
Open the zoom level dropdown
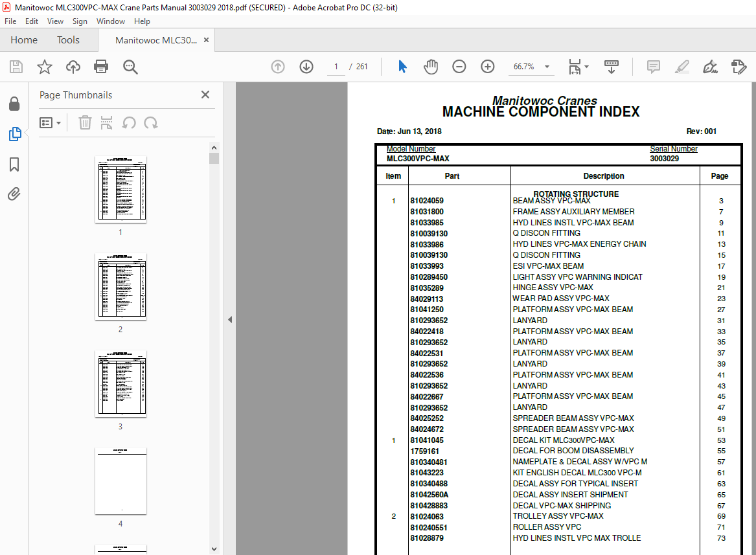(x=547, y=67)
